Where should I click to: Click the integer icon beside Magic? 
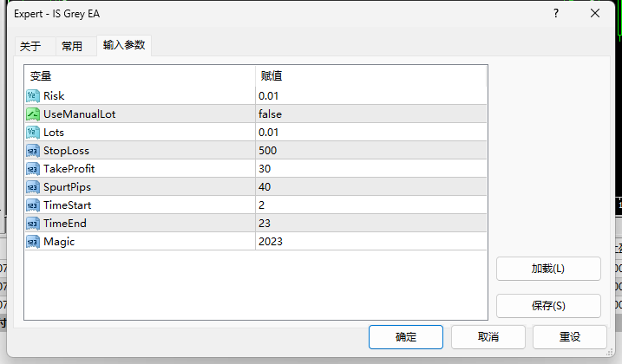point(33,242)
